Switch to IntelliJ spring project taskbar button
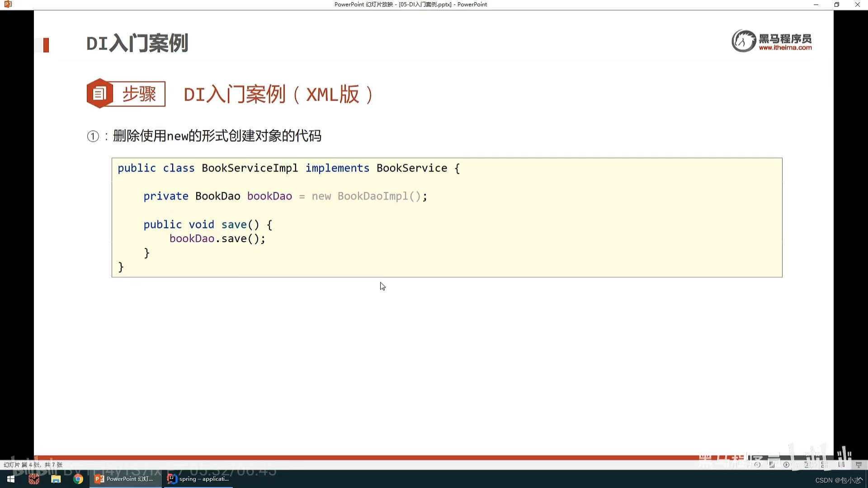Viewport: 868px width, 488px height. click(x=198, y=479)
